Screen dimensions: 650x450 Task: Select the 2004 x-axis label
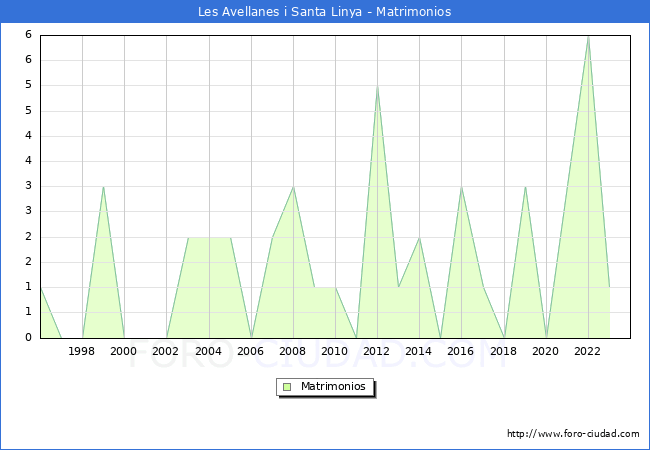point(208,351)
